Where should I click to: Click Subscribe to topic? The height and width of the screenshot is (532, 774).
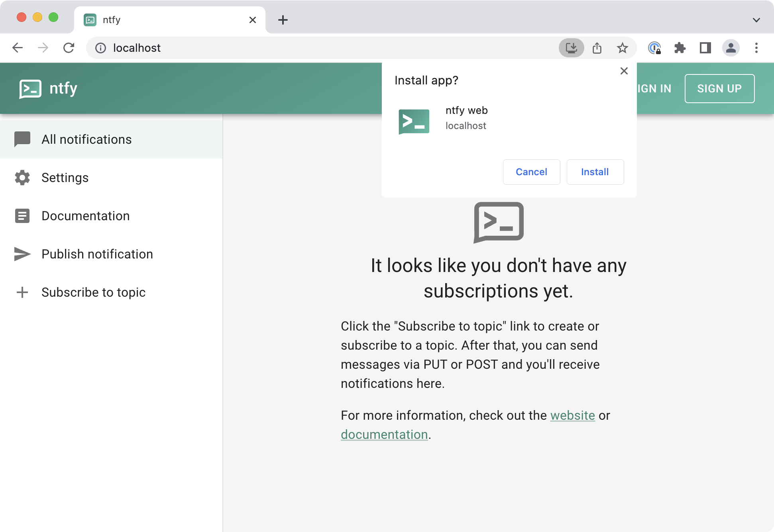tap(93, 292)
